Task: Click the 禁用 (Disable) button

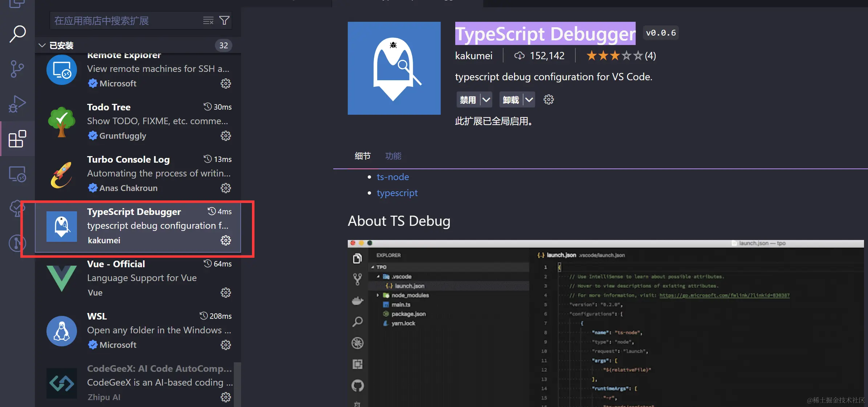Action: [468, 100]
